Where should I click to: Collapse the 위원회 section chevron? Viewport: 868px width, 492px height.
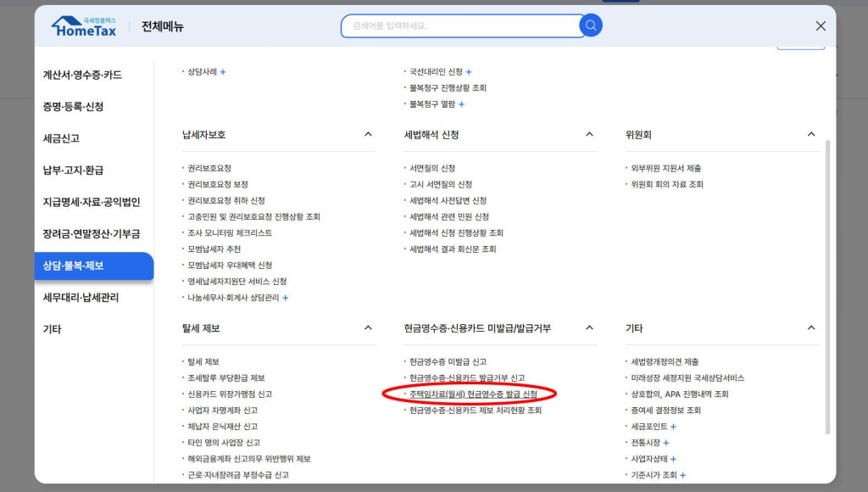[x=811, y=135]
